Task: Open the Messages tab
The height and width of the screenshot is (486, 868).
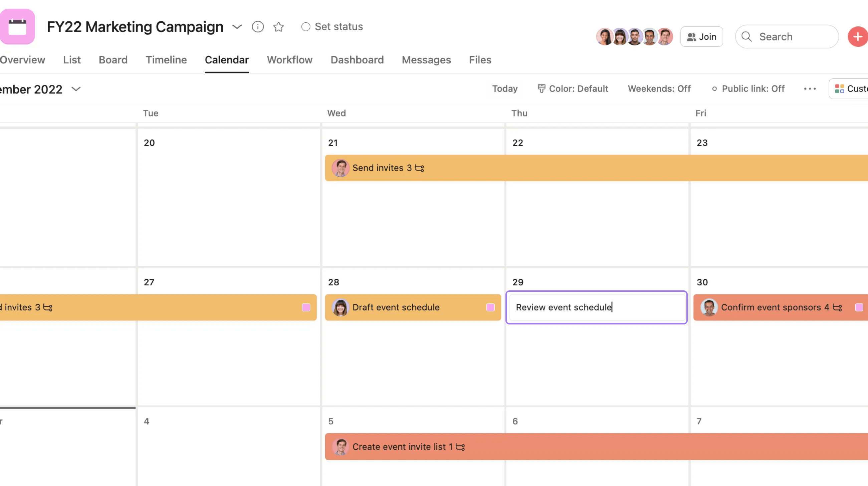Action: pos(426,60)
